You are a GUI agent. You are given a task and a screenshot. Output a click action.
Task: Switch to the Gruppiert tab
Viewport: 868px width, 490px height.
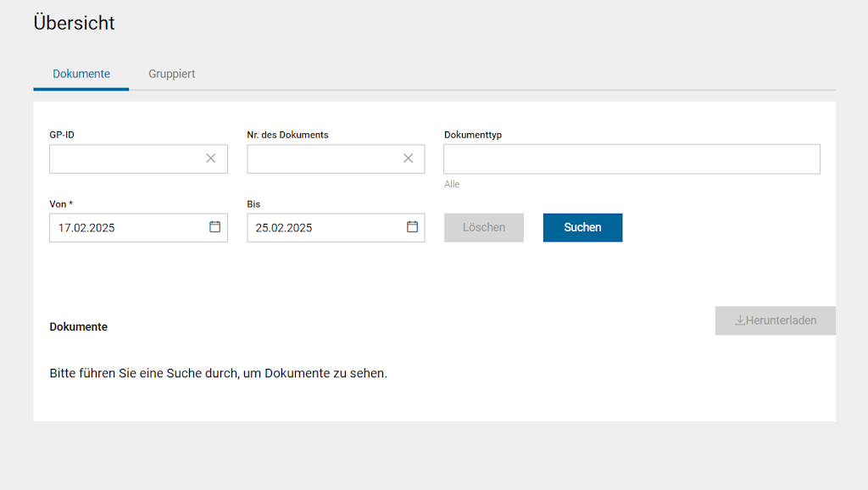tap(171, 74)
